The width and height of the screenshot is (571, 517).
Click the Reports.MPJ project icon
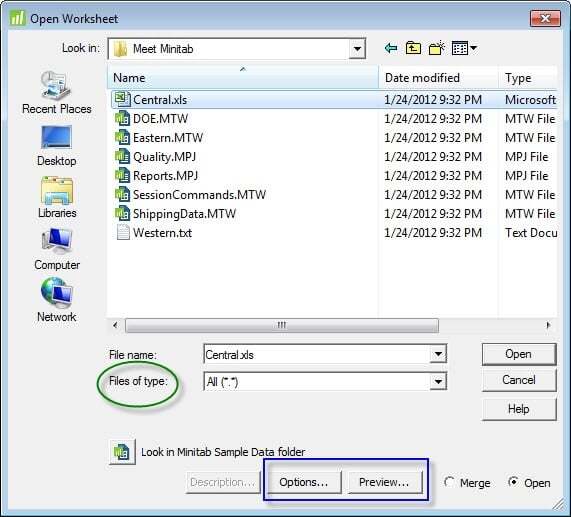point(122,175)
